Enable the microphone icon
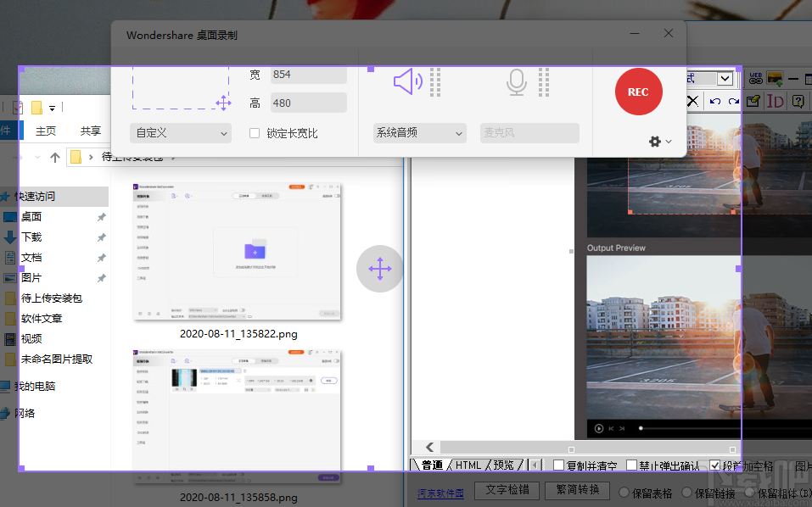The width and height of the screenshot is (812, 507). [516, 82]
